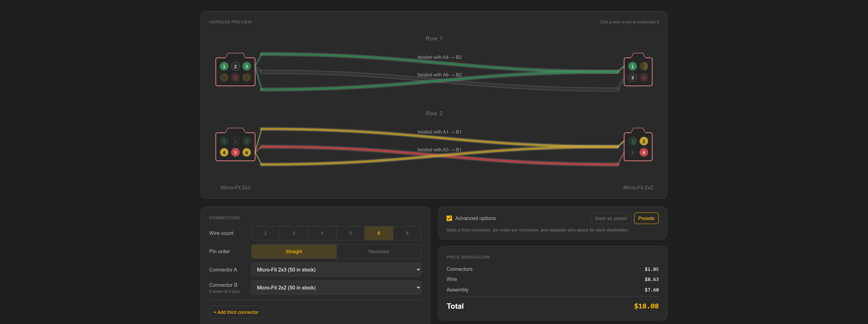This screenshot has width=868, height=324.
Task: Select yellow pin 2 on Row 2 right connector
Action: coord(644,141)
